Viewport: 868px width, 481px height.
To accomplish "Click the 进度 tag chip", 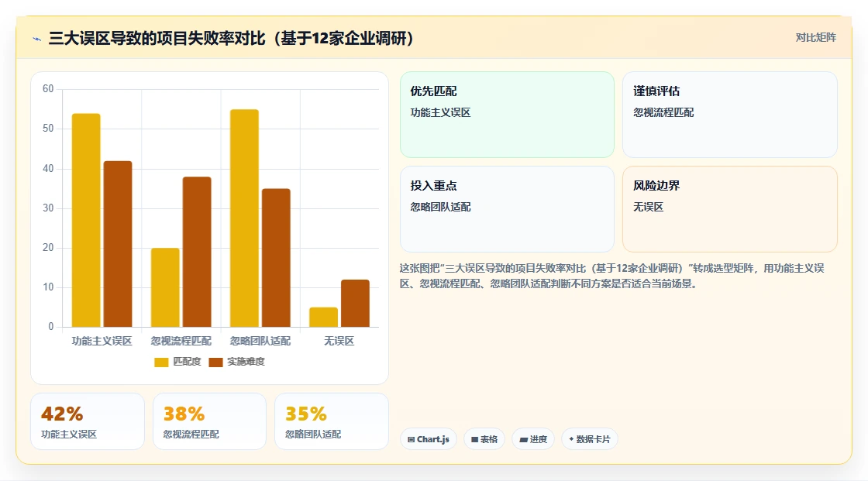I will 533,439.
